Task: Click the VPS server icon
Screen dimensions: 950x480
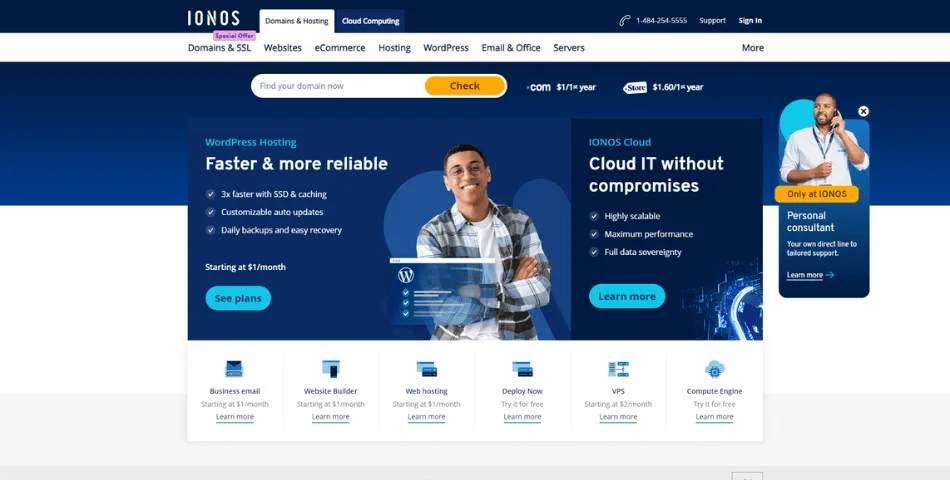Action: (618, 368)
